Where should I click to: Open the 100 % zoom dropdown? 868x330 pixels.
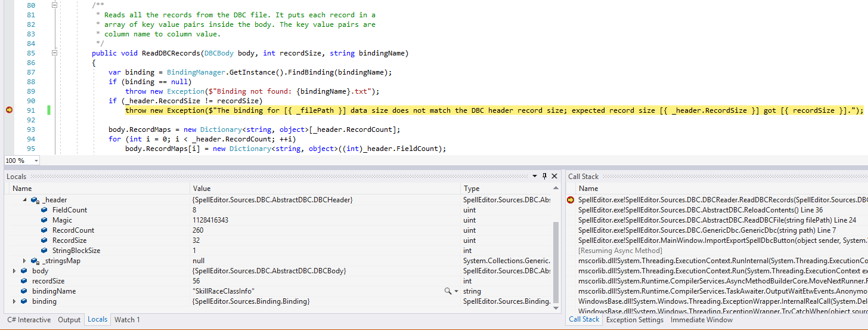[36, 161]
